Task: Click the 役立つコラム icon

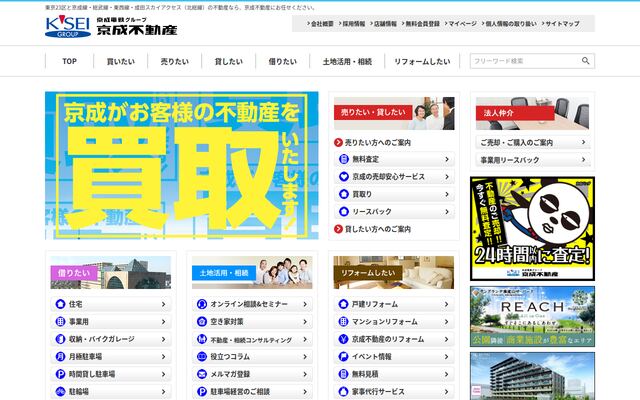Action: tap(202, 356)
